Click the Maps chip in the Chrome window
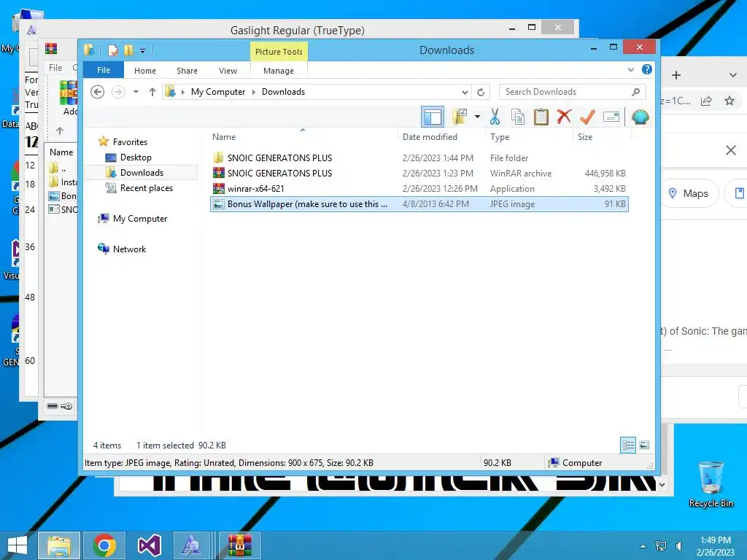The height and width of the screenshot is (560, 747). pos(689,193)
